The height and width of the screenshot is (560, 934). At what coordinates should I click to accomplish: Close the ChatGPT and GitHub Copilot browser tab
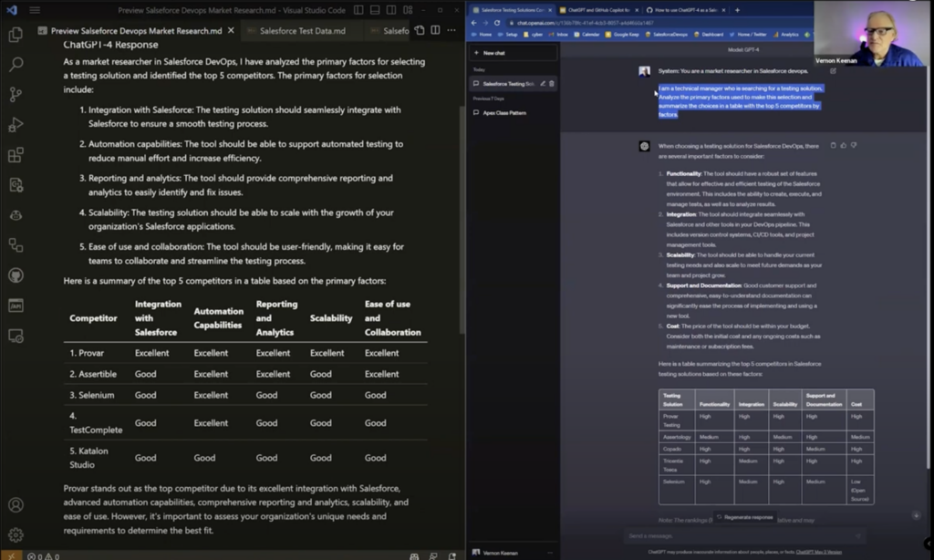pos(636,10)
